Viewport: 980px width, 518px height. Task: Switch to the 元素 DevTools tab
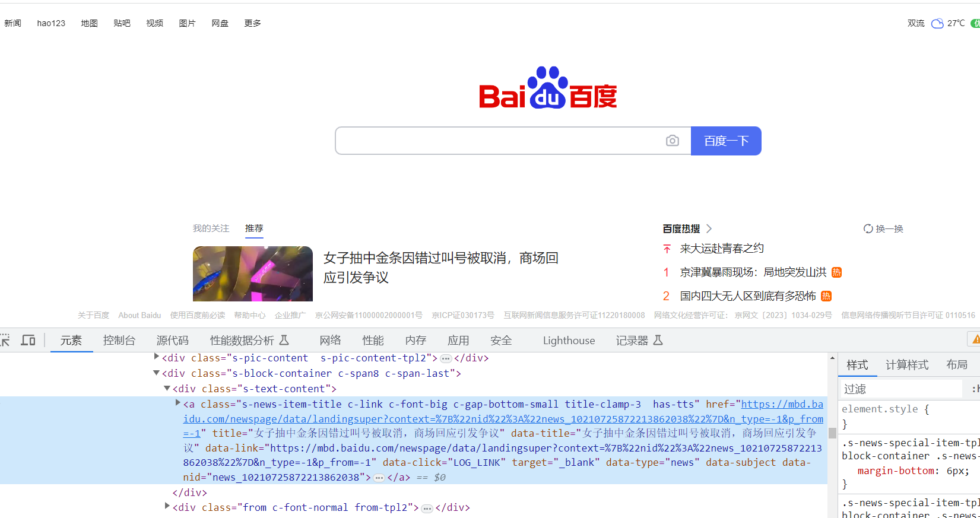point(71,341)
